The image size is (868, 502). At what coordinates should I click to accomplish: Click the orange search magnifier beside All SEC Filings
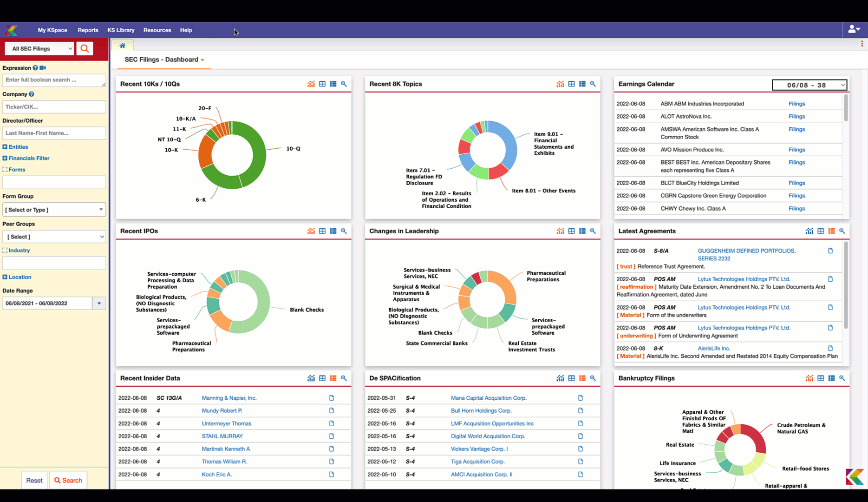coord(85,48)
